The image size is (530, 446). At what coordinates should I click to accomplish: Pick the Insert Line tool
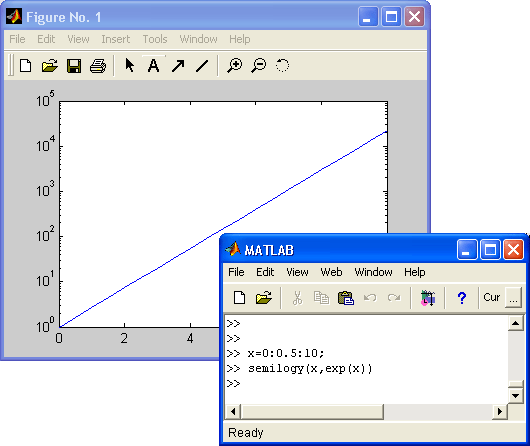(202, 66)
